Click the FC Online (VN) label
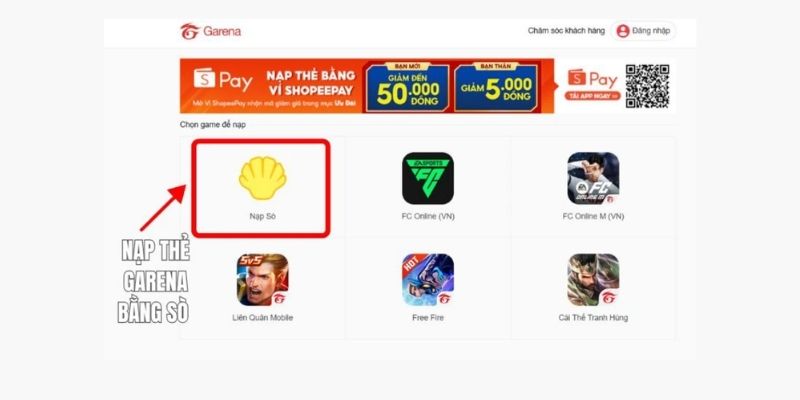This screenshot has width=800, height=400. [x=428, y=216]
